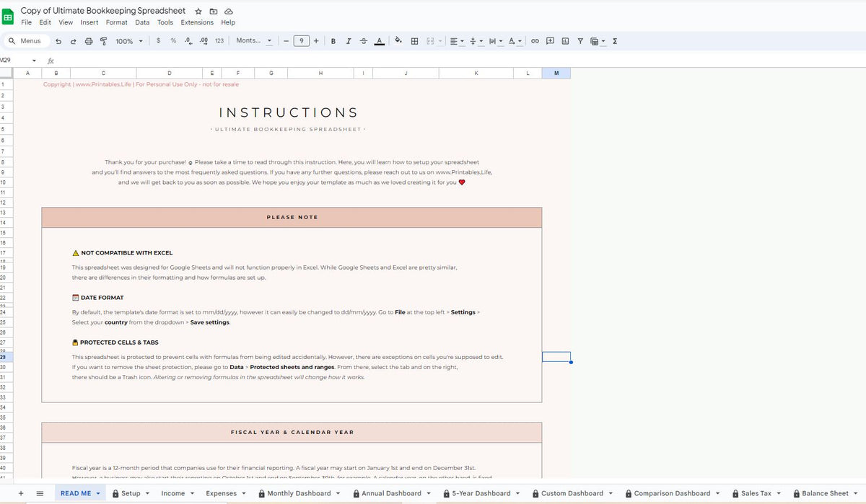
Task: Format as percent icon
Action: click(173, 40)
